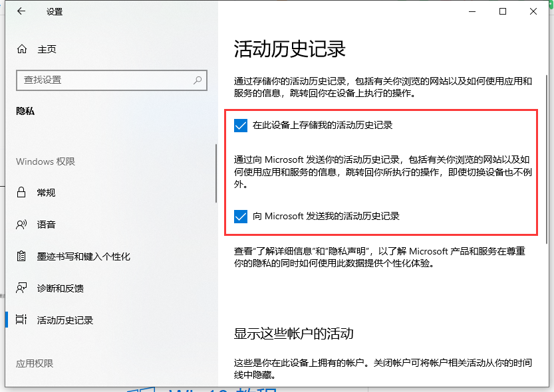Uncheck 在此设备上存储我的活动历史记录
The image size is (554, 392).
pyautogui.click(x=241, y=124)
